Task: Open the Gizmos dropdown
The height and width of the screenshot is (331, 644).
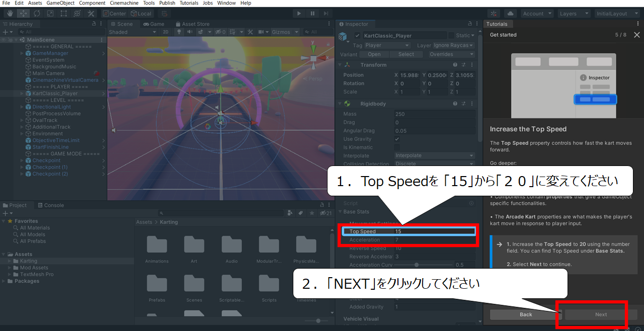Action: pos(285,32)
